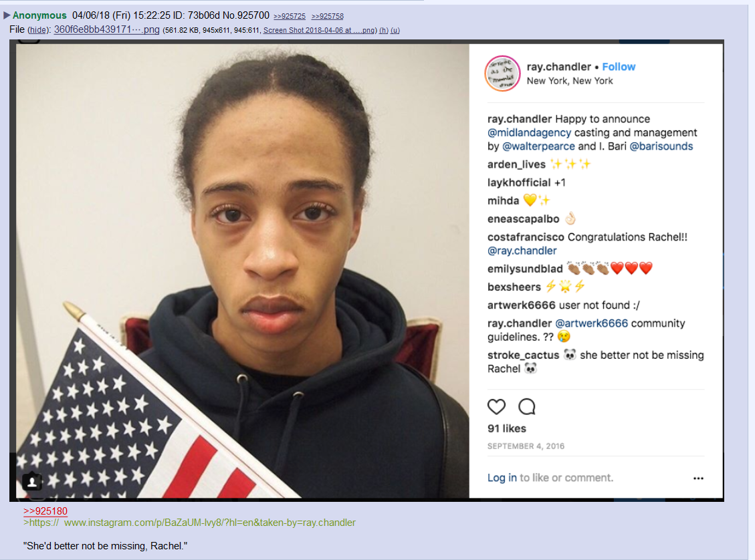
Task: Click Screen Shot 2018-04-06 filename link
Action: point(320,30)
